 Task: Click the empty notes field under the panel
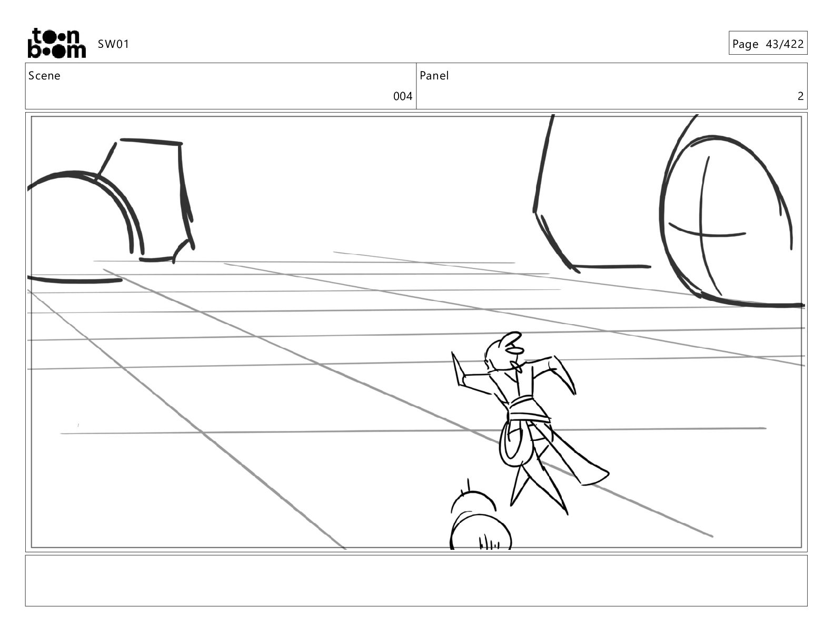point(416,580)
